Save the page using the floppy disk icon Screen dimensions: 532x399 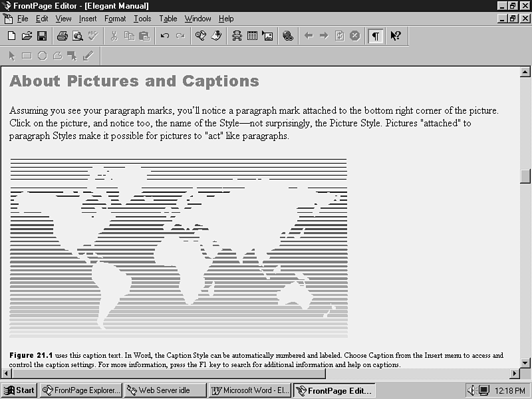(x=41, y=36)
